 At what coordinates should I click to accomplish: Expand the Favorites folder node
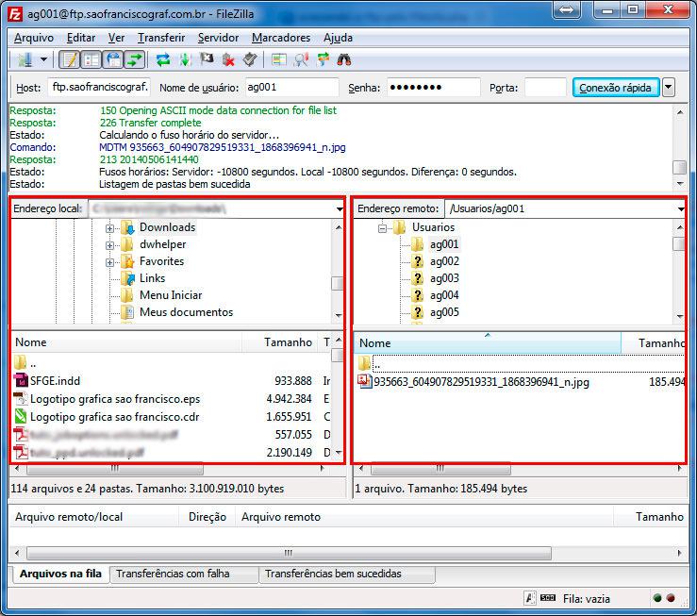pyautogui.click(x=109, y=262)
